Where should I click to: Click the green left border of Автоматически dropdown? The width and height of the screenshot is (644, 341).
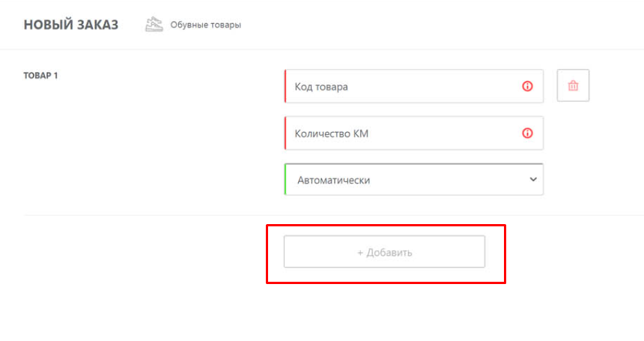(285, 180)
